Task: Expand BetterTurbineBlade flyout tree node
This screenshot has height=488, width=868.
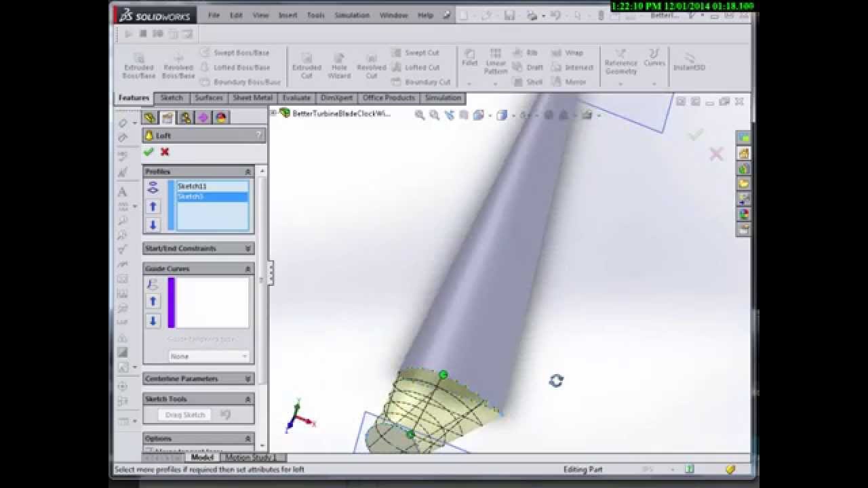Action: pos(273,113)
